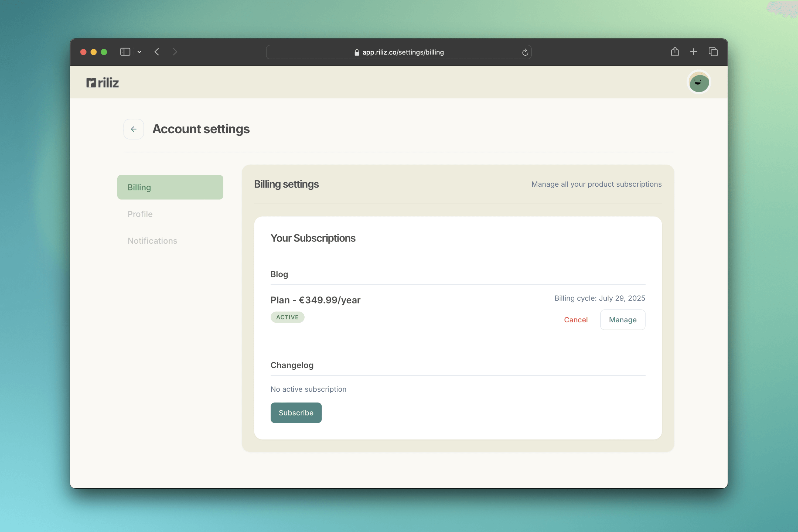Click the green fullscreen window button
The image size is (798, 532).
click(x=104, y=52)
